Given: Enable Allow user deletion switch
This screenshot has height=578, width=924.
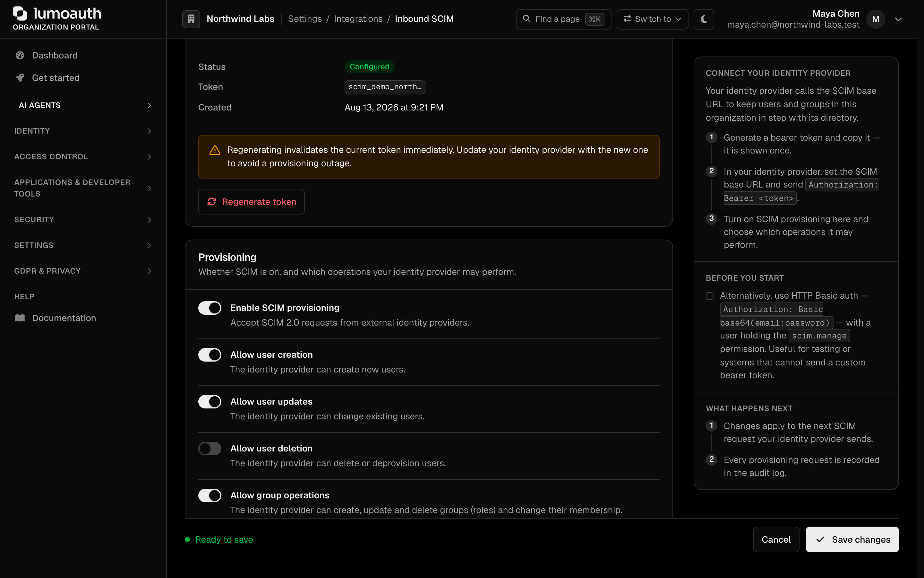Looking at the screenshot, I should [x=210, y=448].
